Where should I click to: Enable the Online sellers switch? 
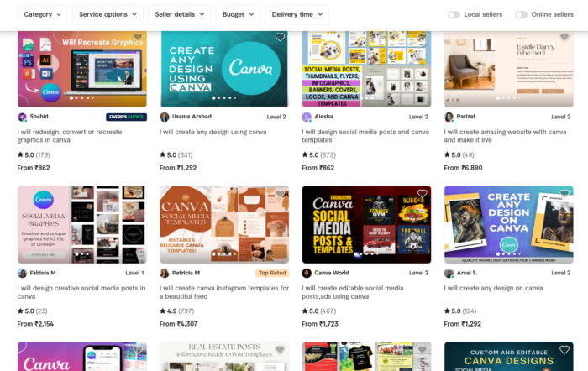pos(521,14)
